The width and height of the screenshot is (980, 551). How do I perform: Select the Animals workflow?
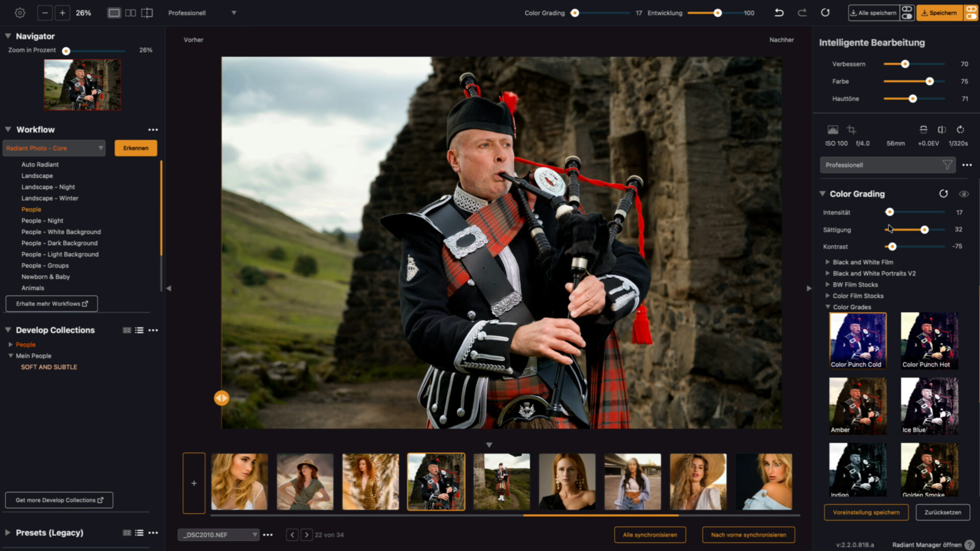point(33,288)
